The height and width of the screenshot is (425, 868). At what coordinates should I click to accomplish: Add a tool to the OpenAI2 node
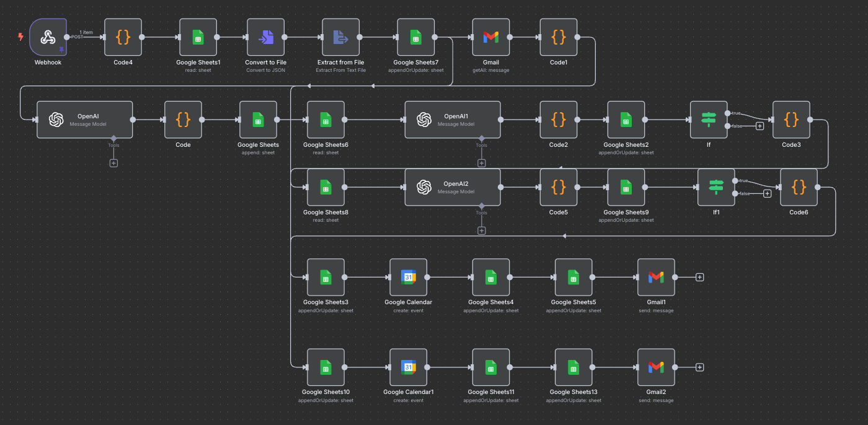(482, 230)
